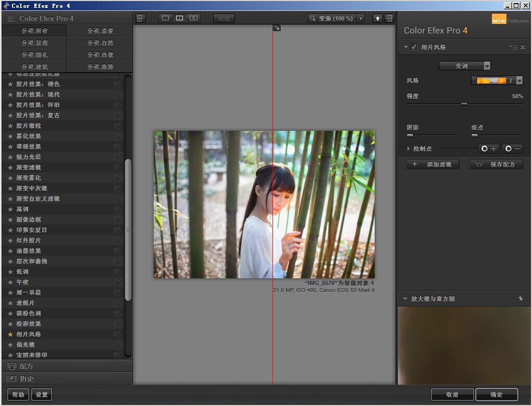Click the 亮点 highlights slider handle
This screenshot has height=406, width=532.
click(475, 135)
